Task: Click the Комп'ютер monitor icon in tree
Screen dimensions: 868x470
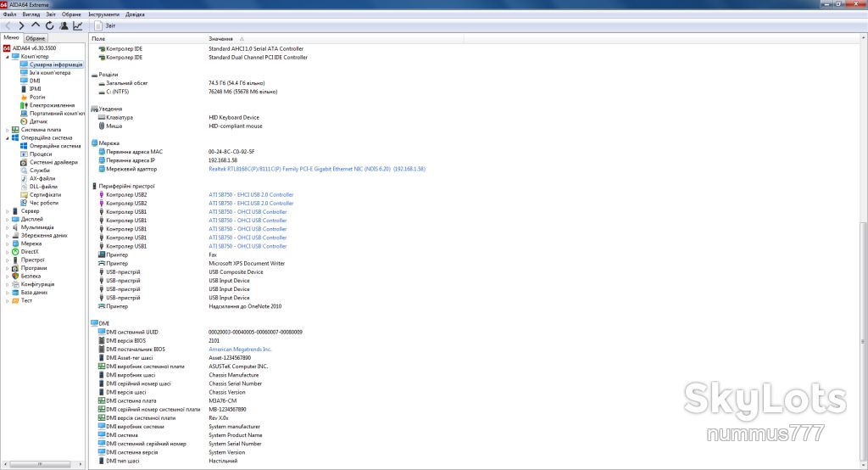Action: 15,57
